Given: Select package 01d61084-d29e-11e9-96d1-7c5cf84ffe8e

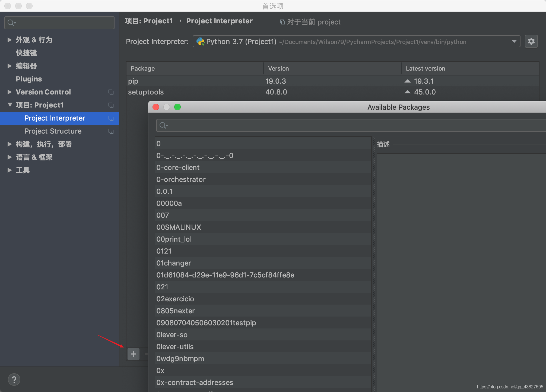Looking at the screenshot, I should [x=263, y=275].
